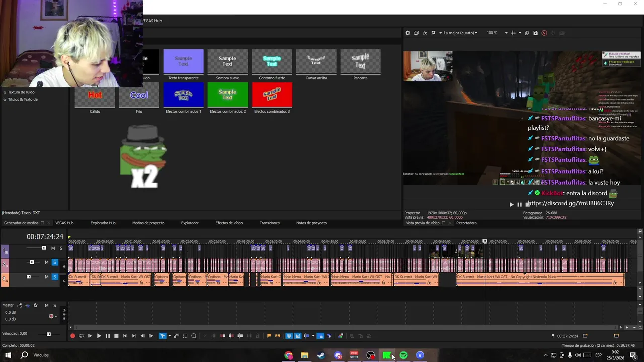
Task: Open Spotify from the taskbar
Action: (404, 355)
